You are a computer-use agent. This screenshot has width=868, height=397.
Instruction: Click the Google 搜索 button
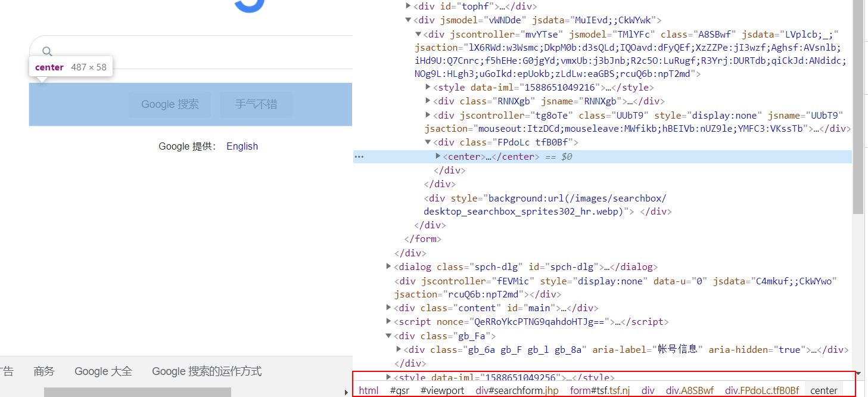[170, 104]
